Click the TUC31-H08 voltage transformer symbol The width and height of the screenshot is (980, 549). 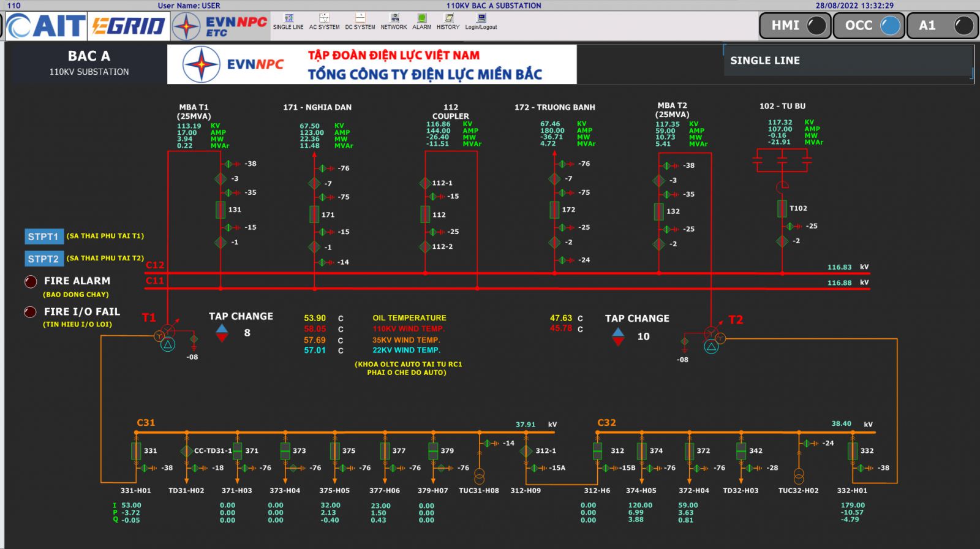pos(480,476)
